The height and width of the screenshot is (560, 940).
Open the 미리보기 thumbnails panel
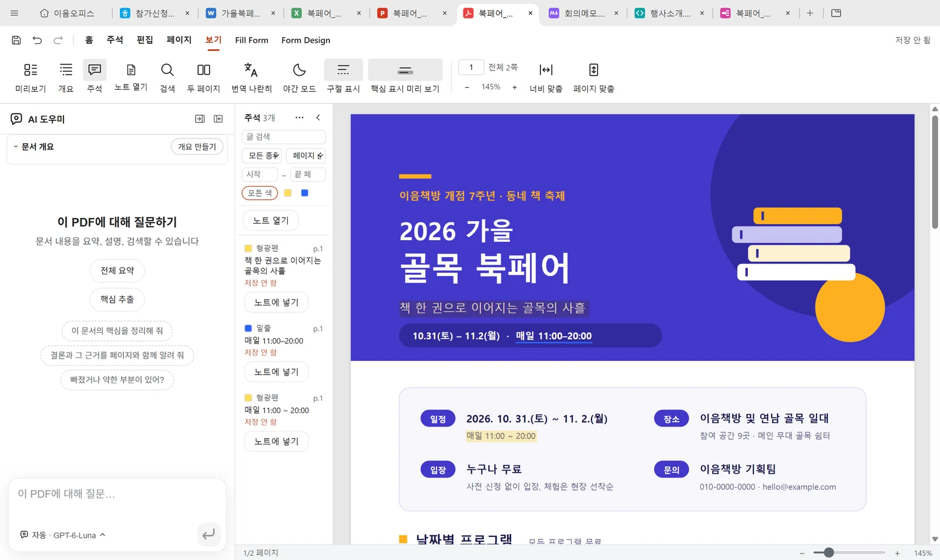tap(31, 77)
